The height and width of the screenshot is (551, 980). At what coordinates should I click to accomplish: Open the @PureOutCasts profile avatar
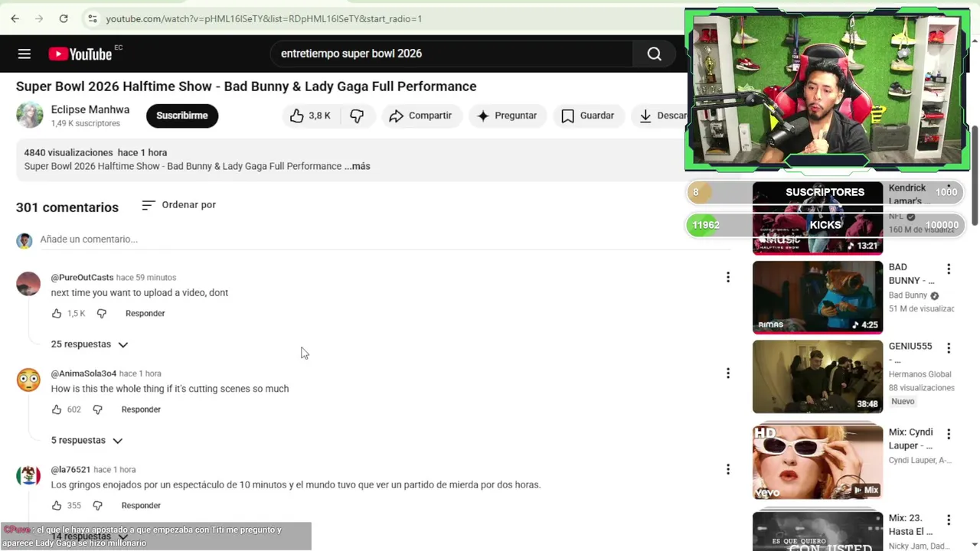28,283
